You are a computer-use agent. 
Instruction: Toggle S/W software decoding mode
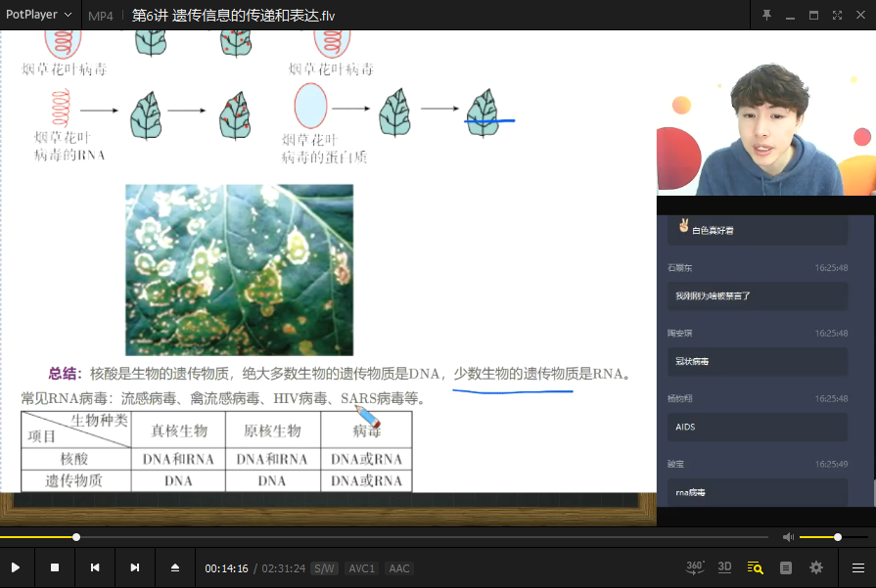(x=323, y=567)
